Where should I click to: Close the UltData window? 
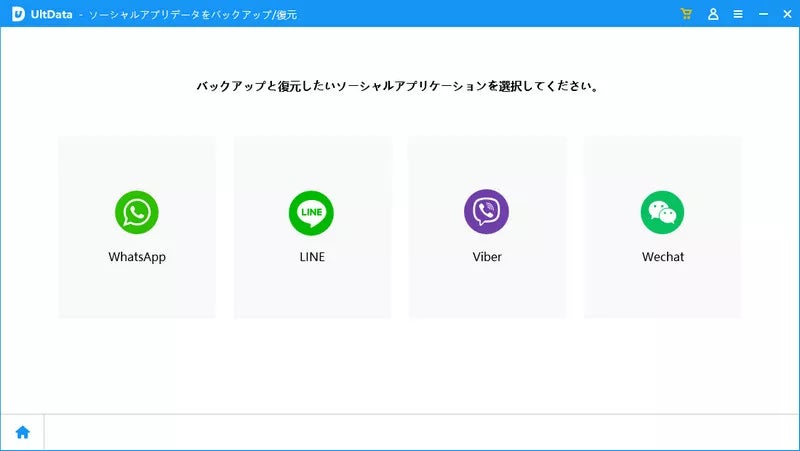787,14
